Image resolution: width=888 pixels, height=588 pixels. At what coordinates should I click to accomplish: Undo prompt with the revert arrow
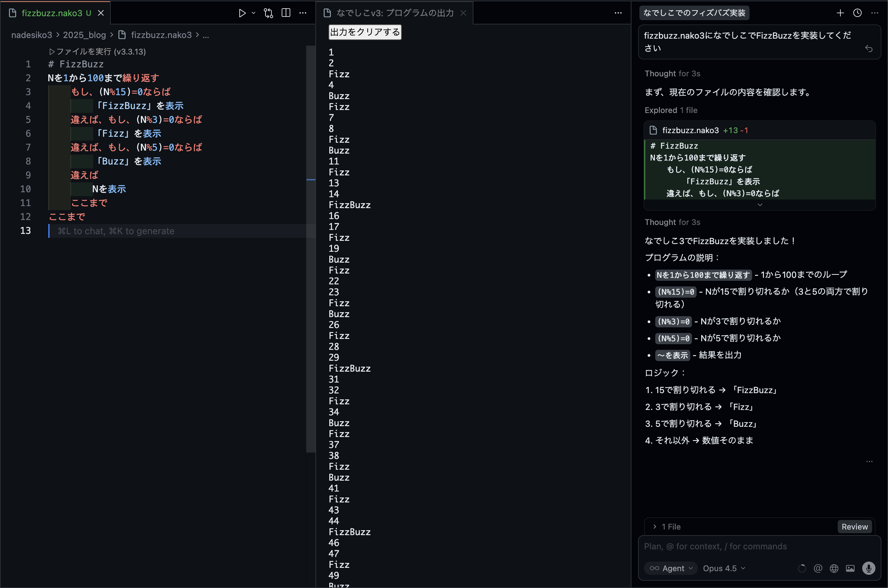tap(869, 48)
